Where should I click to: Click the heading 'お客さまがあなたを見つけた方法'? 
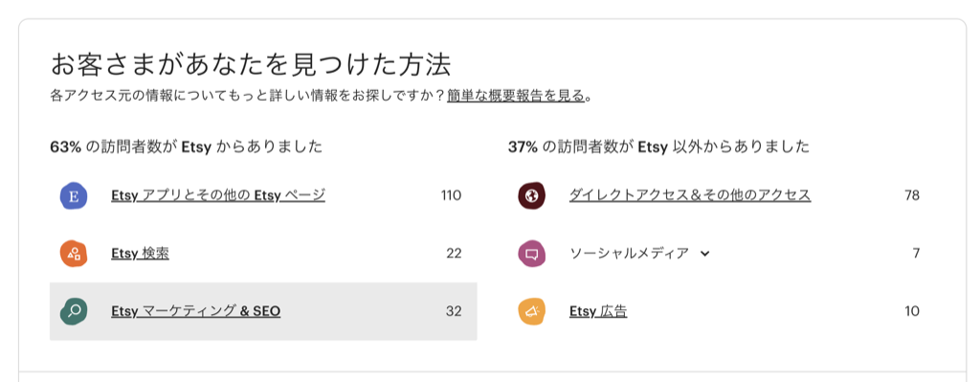coord(250,64)
